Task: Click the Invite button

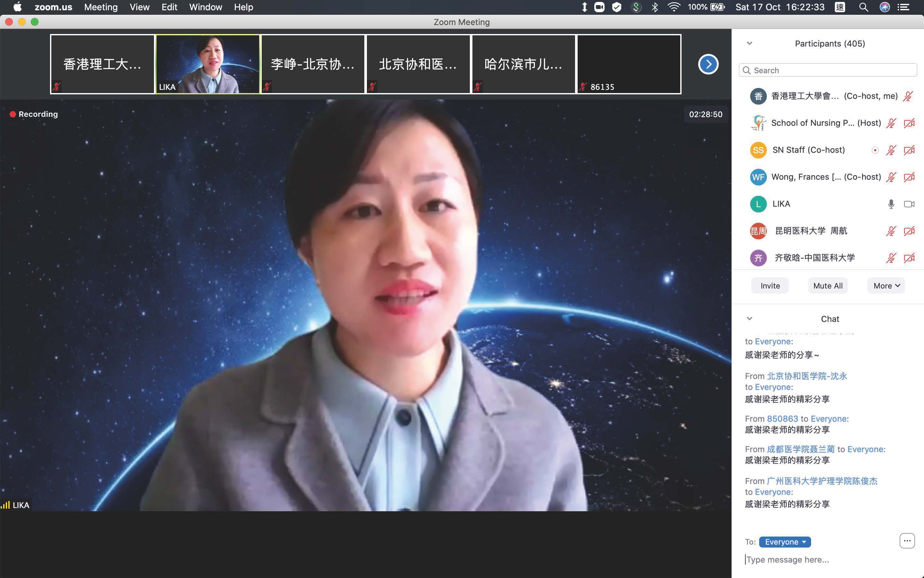Action: (x=770, y=286)
